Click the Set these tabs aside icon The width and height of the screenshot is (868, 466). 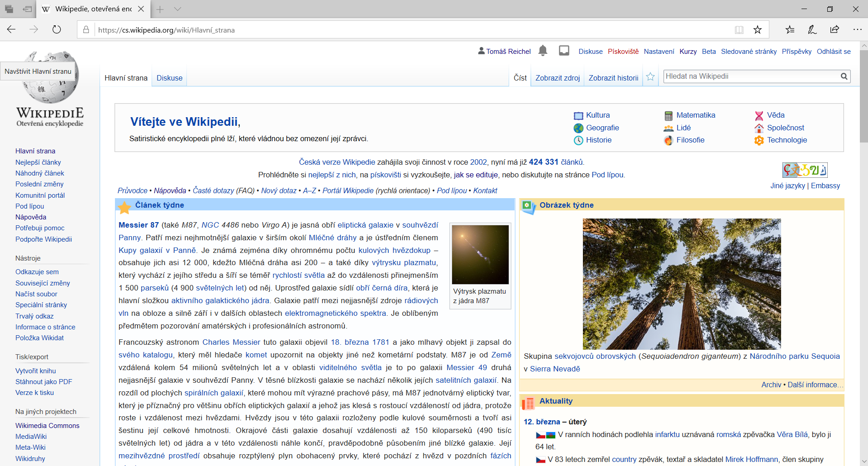pyautogui.click(x=28, y=9)
